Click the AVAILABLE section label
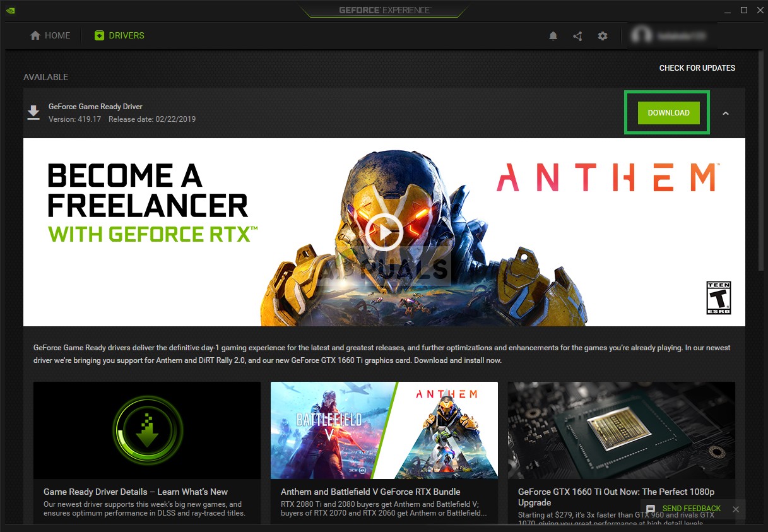This screenshot has height=532, width=768. [46, 77]
